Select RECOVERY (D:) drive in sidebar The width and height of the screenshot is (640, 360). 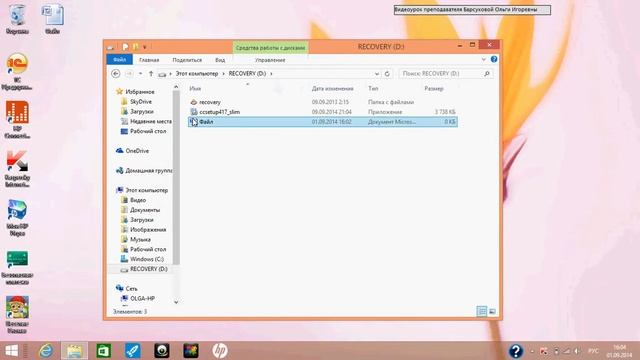pyautogui.click(x=149, y=269)
